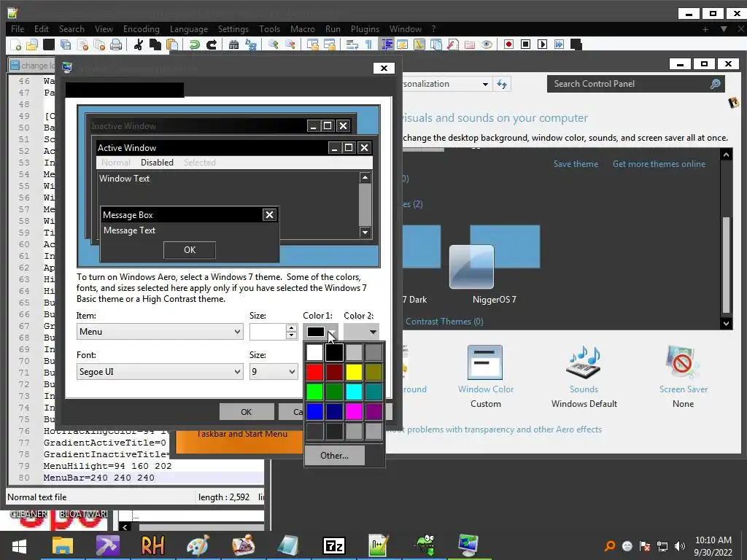The width and height of the screenshot is (747, 560).
Task: Click the dialog's bottom OK button
Action: [247, 412]
